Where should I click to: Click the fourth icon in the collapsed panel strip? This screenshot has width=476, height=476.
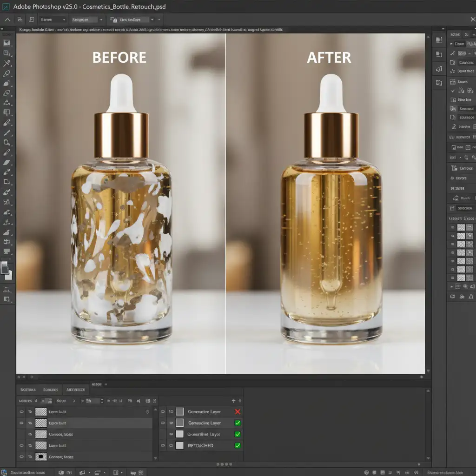[x=439, y=83]
